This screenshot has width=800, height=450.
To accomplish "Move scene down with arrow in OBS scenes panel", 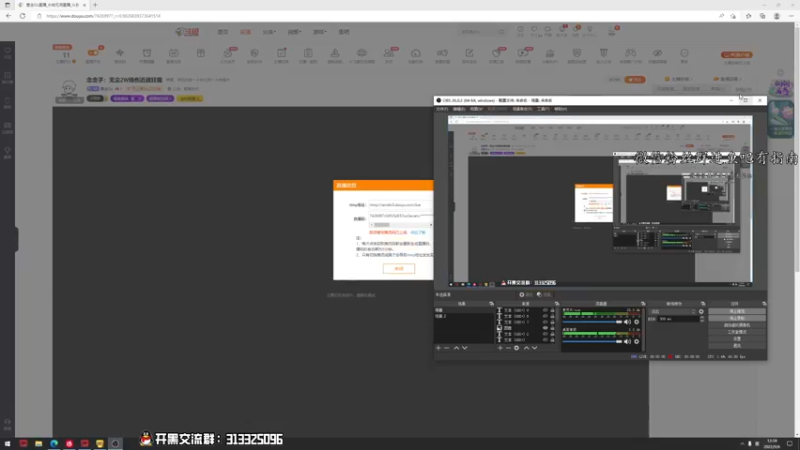I will click(464, 348).
